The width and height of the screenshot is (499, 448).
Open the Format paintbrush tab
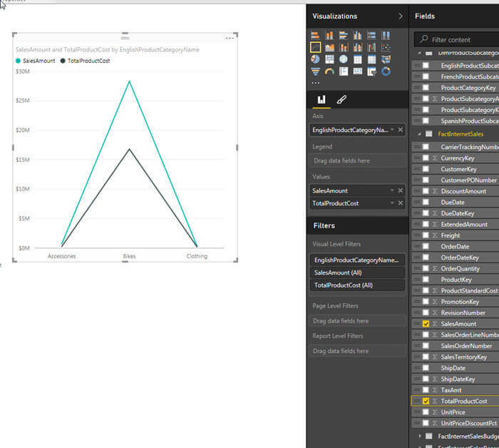click(x=341, y=100)
